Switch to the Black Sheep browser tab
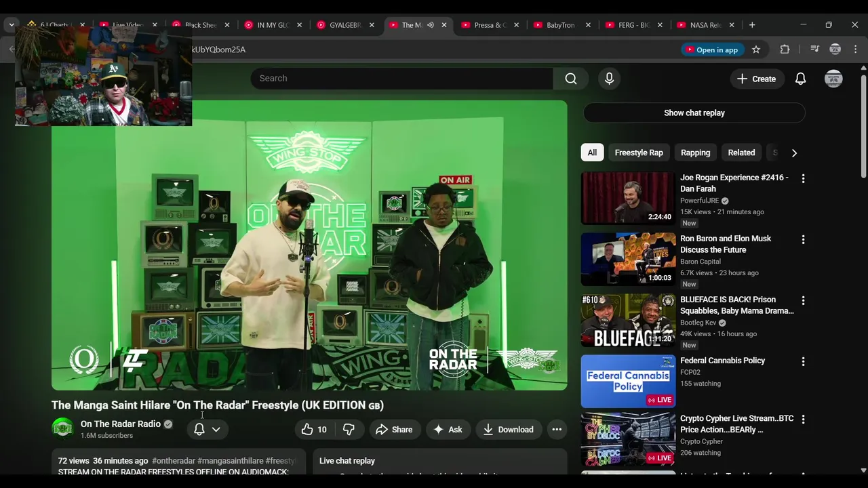Viewport: 868px width, 488px height. pyautogui.click(x=200, y=25)
